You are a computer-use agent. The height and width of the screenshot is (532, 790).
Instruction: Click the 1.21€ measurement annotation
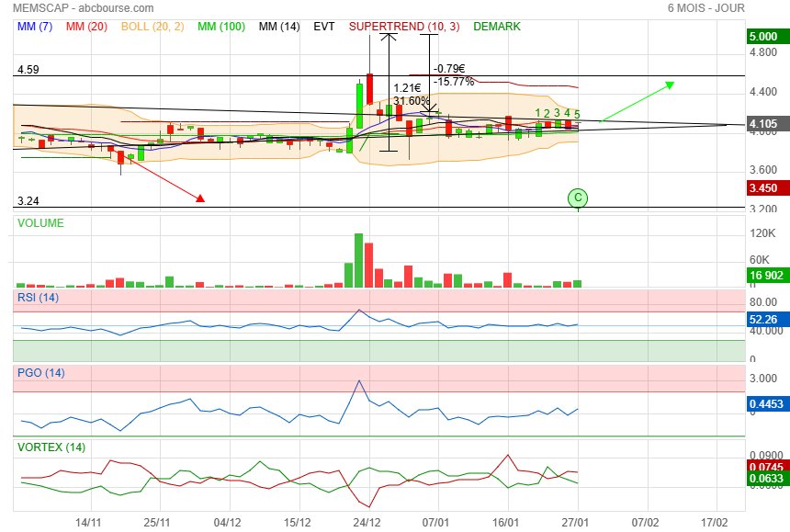click(407, 88)
